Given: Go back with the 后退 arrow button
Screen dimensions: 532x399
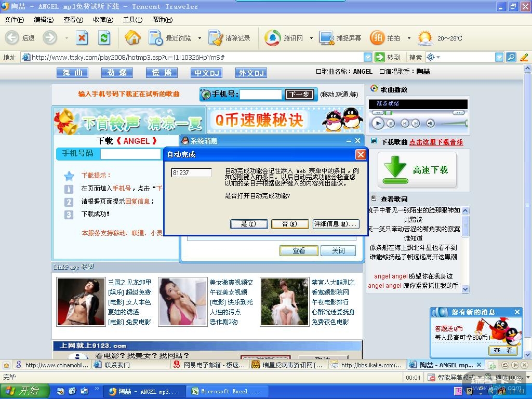Looking at the screenshot, I should pyautogui.click(x=12, y=37).
